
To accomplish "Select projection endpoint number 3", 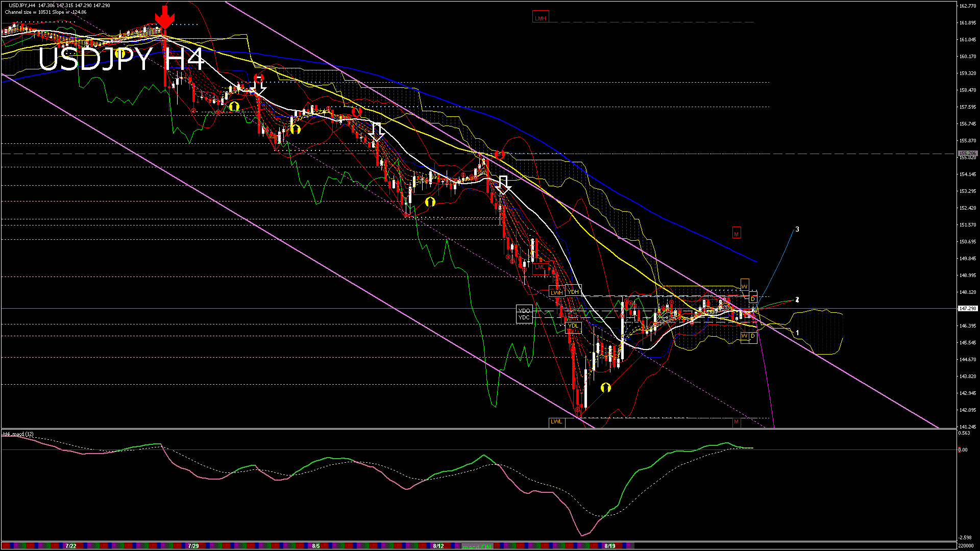I will (797, 230).
